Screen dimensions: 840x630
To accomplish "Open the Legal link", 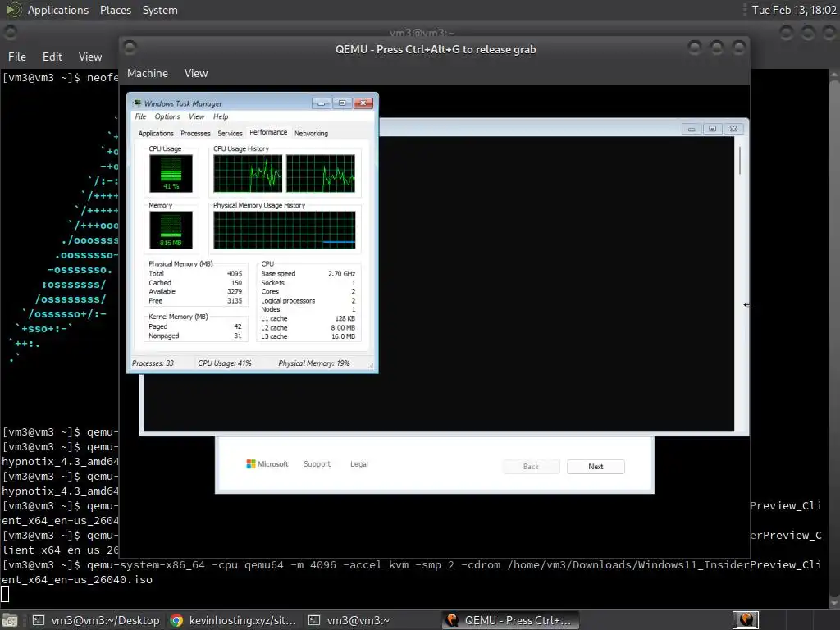I will coord(359,464).
